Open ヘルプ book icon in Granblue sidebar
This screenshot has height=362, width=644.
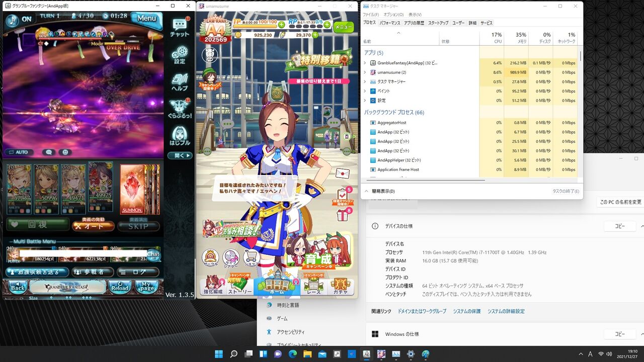click(180, 82)
